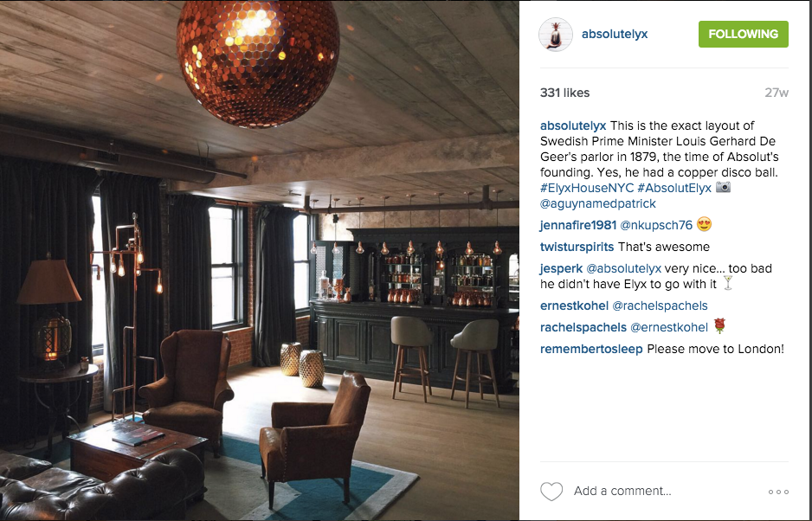Screen dimensions: 812x521
Task: Toggle the green FOLLOWING button
Action: 743,34
